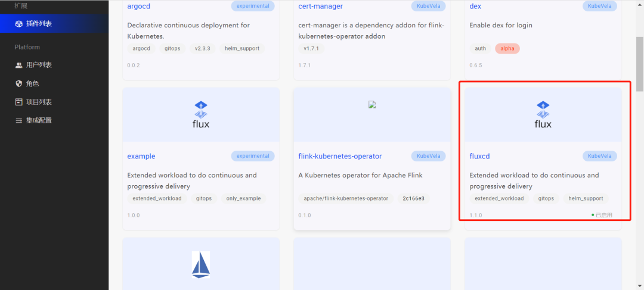The width and height of the screenshot is (644, 290).
Task: Click the gitops tag on argocd card
Action: [x=172, y=48]
